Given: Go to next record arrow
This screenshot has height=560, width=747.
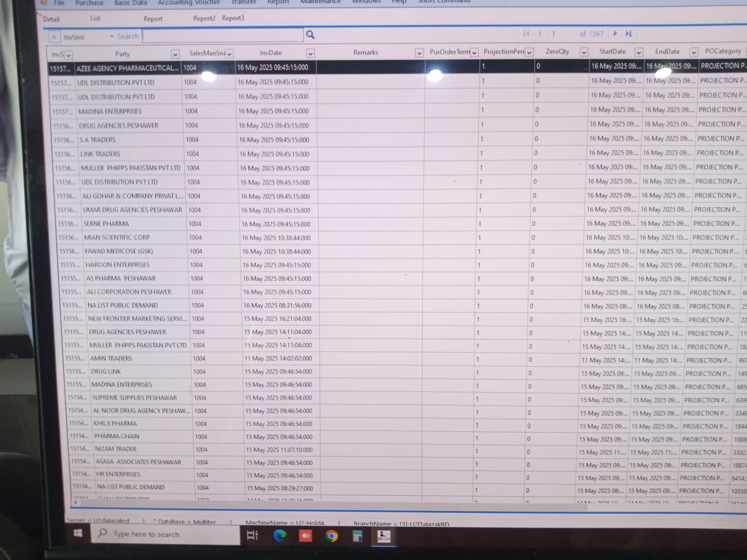Looking at the screenshot, I should pyautogui.click(x=615, y=33).
